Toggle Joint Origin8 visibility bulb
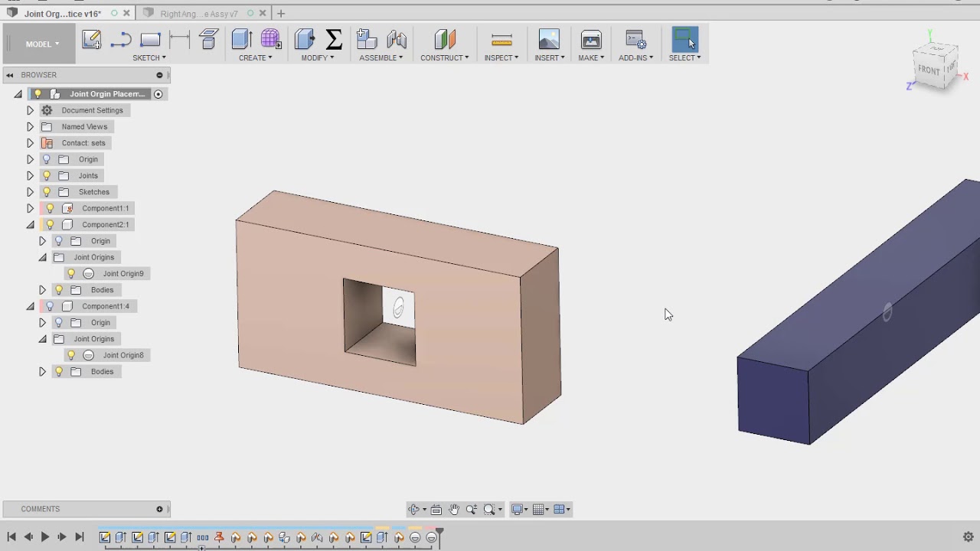980x551 pixels. point(71,355)
